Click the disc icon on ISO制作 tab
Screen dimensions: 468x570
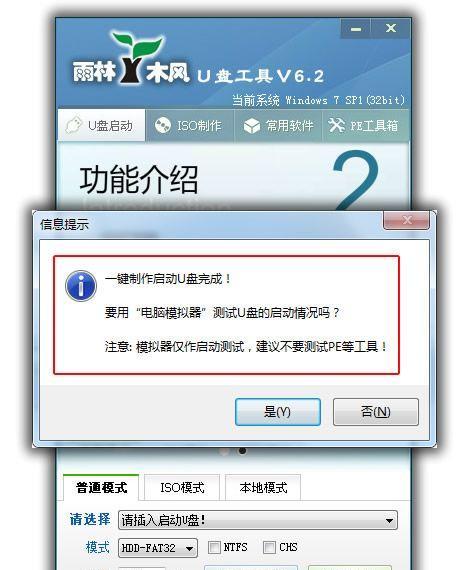(163, 126)
